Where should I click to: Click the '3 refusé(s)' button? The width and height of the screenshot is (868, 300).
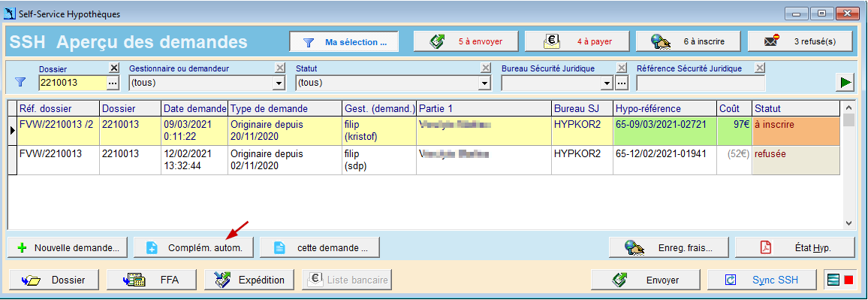800,41
